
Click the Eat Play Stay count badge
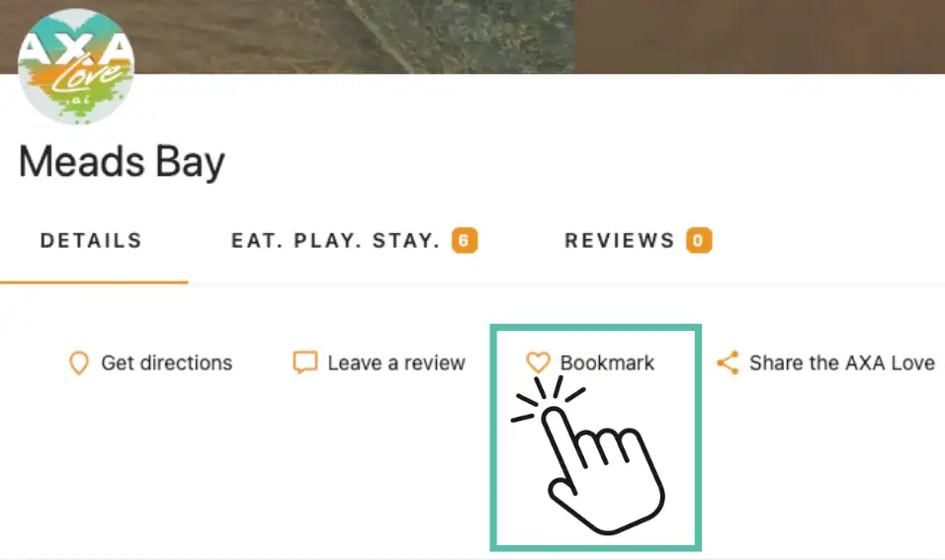465,240
